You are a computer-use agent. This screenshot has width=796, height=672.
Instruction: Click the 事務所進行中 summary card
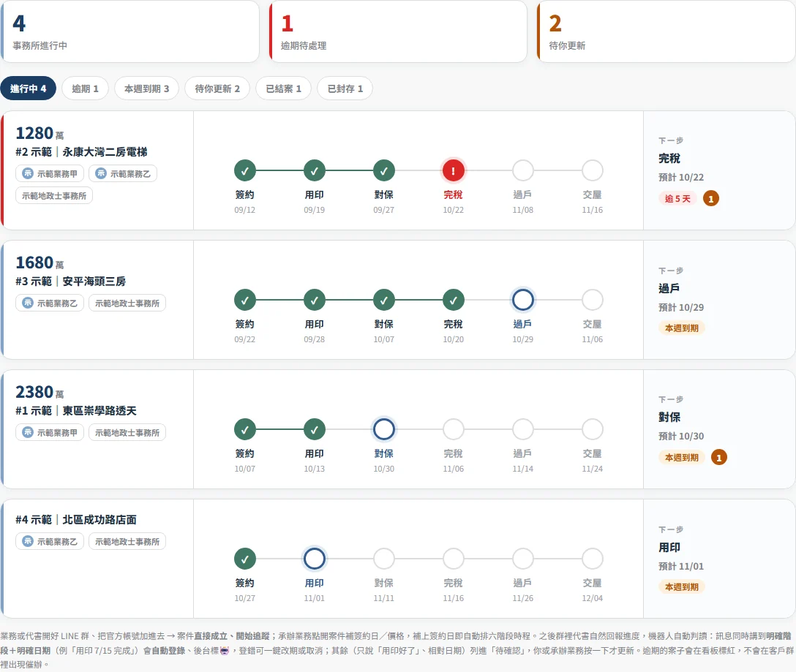(130, 31)
